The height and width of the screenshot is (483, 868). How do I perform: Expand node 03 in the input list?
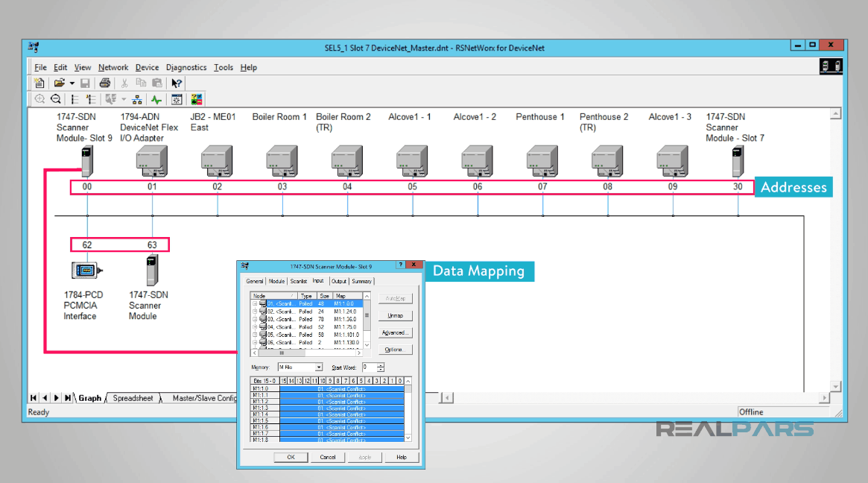(x=255, y=319)
